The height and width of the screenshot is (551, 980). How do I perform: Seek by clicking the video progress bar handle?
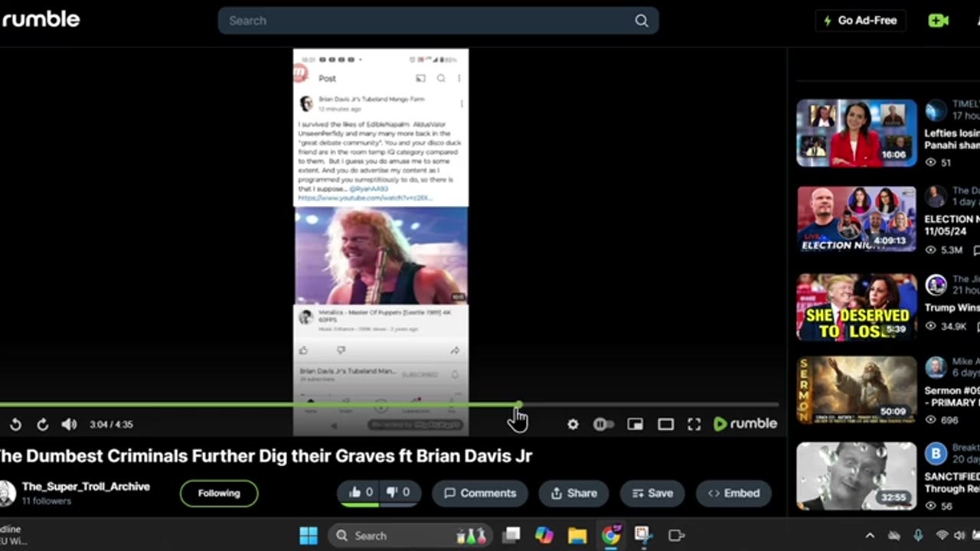tap(519, 405)
